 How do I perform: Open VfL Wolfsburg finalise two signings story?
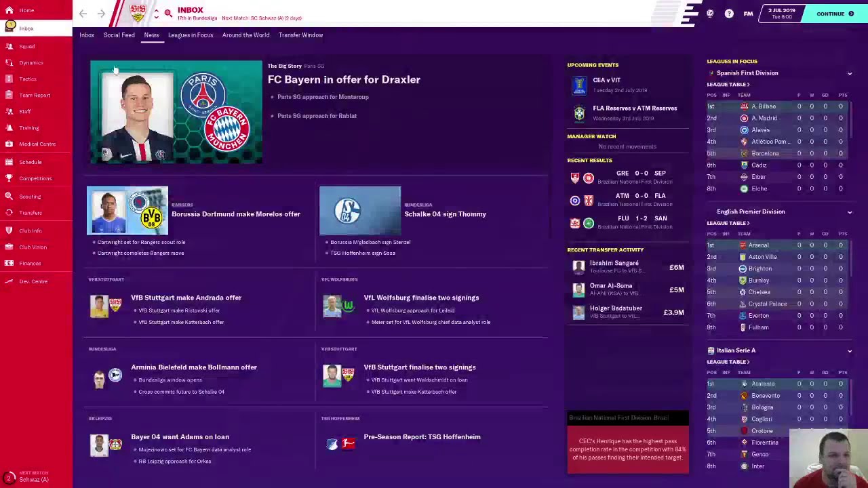[x=421, y=298]
